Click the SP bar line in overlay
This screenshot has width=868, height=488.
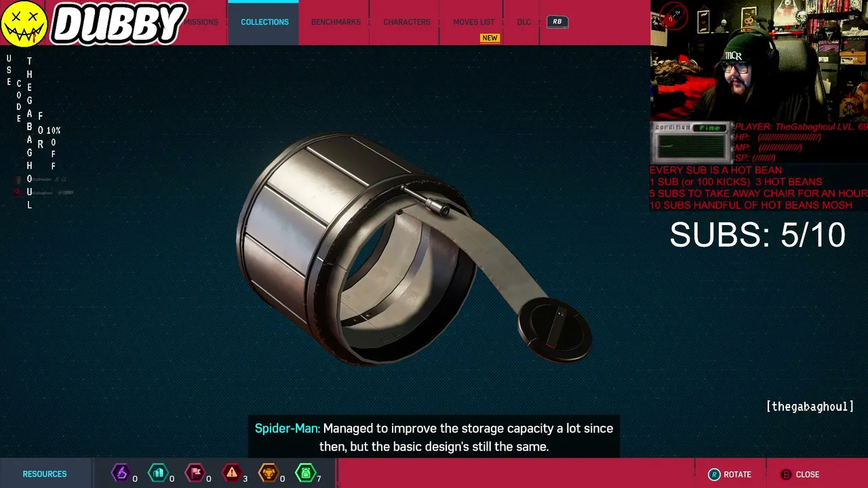pyautogui.click(x=755, y=157)
